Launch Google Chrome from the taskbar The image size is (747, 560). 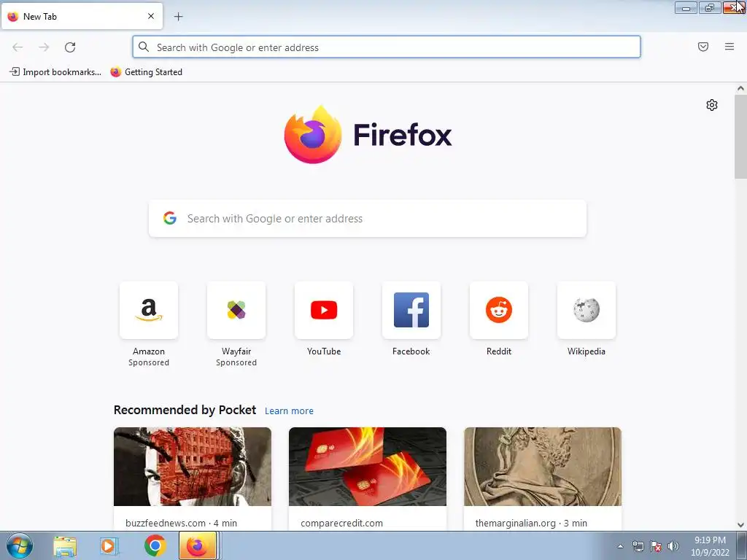click(x=155, y=546)
